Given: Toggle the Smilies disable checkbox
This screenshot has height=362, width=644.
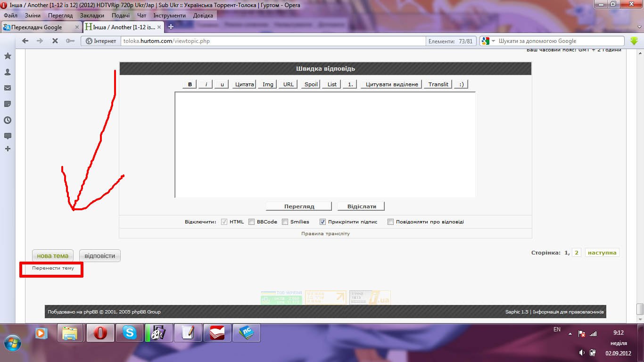Looking at the screenshot, I should [285, 222].
